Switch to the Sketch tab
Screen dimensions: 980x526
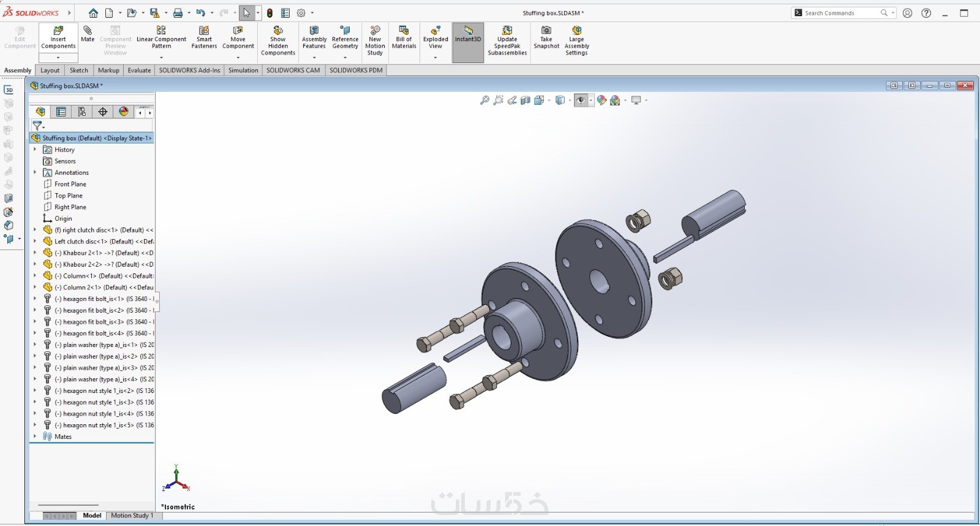coord(79,71)
